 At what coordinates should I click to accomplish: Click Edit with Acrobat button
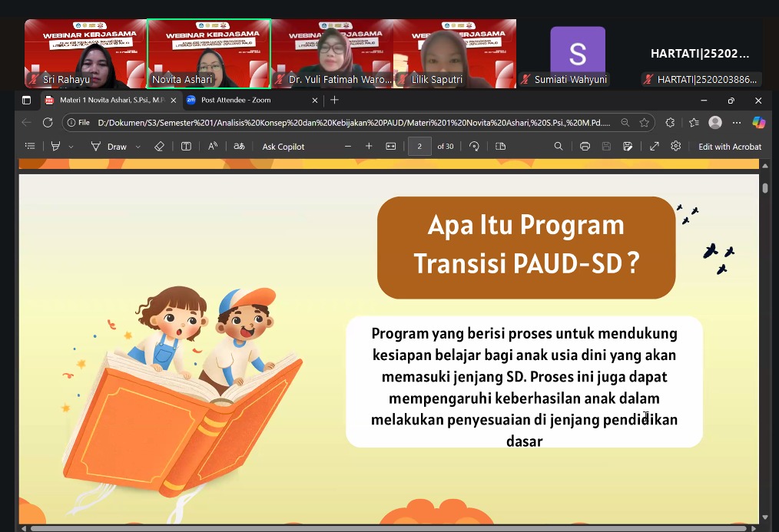729,147
